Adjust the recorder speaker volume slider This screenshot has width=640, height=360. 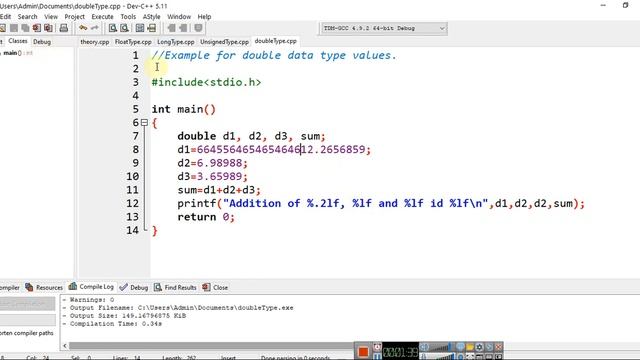point(441,347)
